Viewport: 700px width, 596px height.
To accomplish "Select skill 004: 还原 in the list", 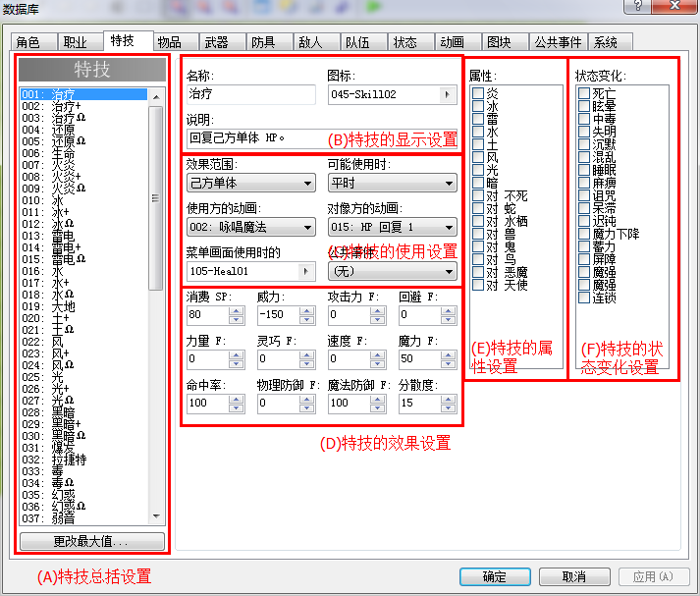I will (83, 130).
